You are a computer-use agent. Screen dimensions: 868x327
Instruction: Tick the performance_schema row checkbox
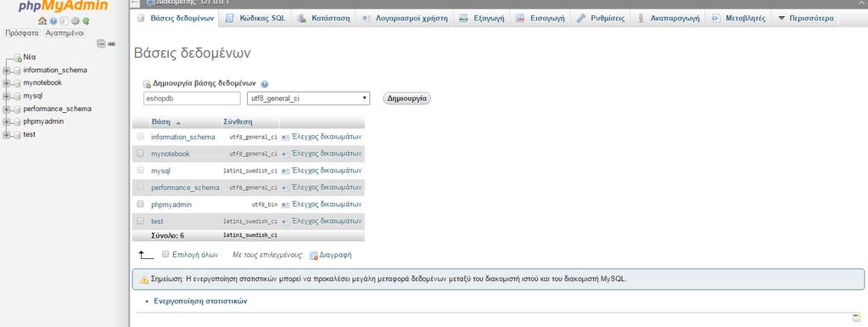[x=140, y=187]
